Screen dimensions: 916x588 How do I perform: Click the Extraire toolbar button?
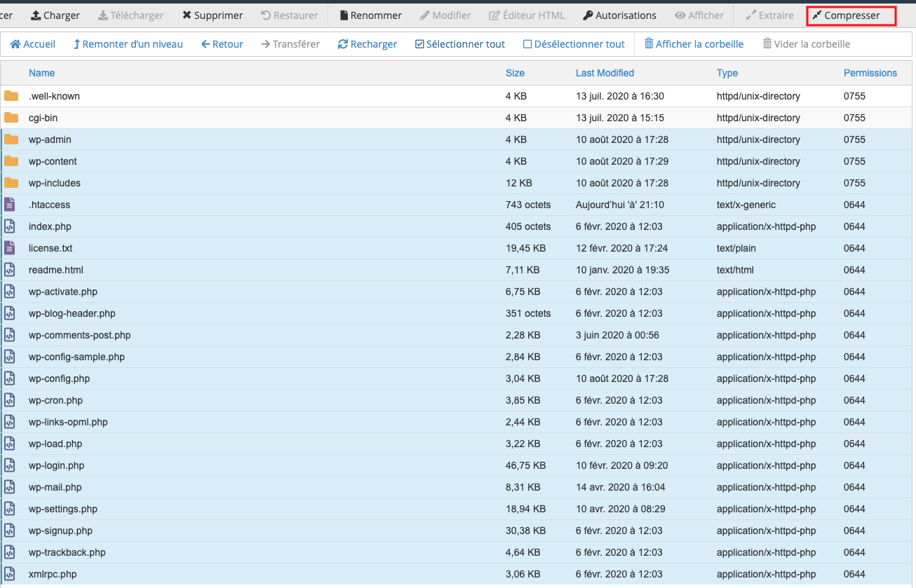coord(769,15)
